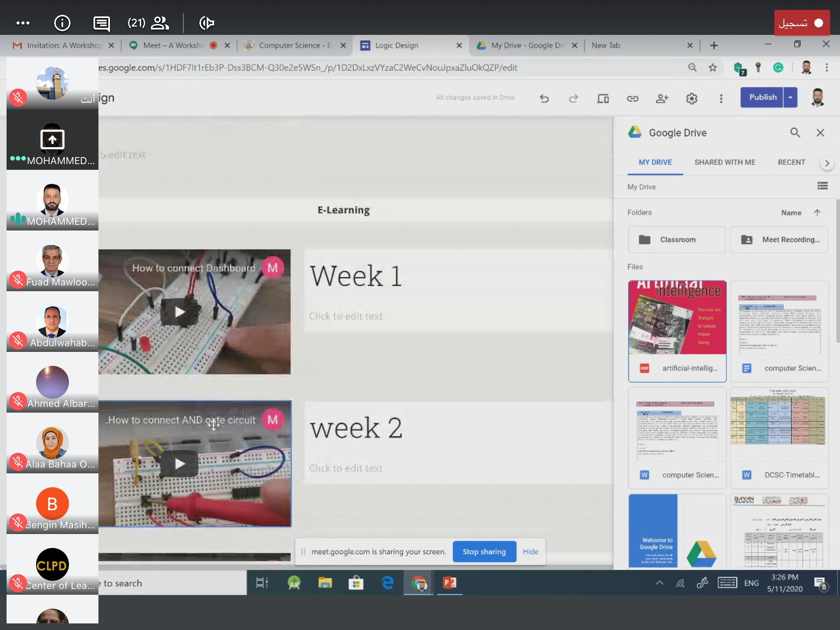Viewport: 840px width, 630px height.
Task: Open Edge browser from taskbar
Action: [387, 583]
